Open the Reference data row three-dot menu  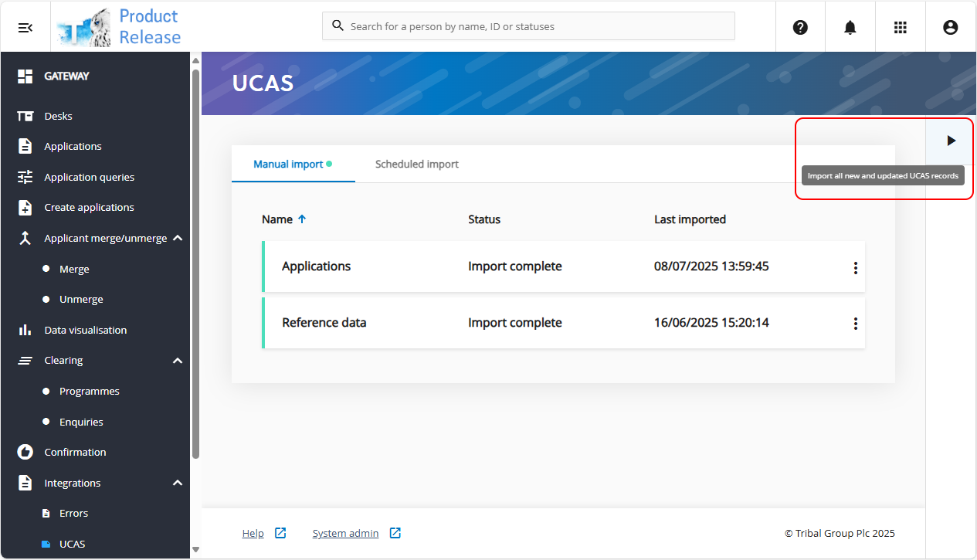(855, 324)
